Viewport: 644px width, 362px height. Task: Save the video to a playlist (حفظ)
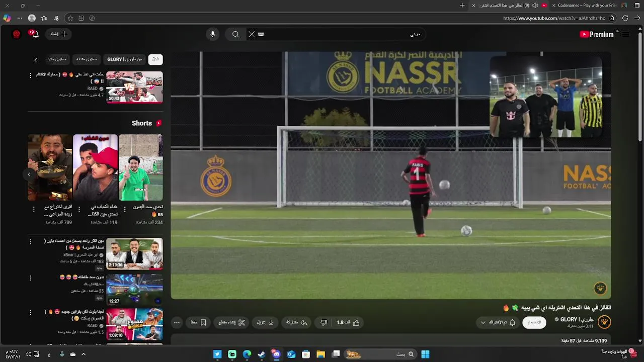point(199,322)
